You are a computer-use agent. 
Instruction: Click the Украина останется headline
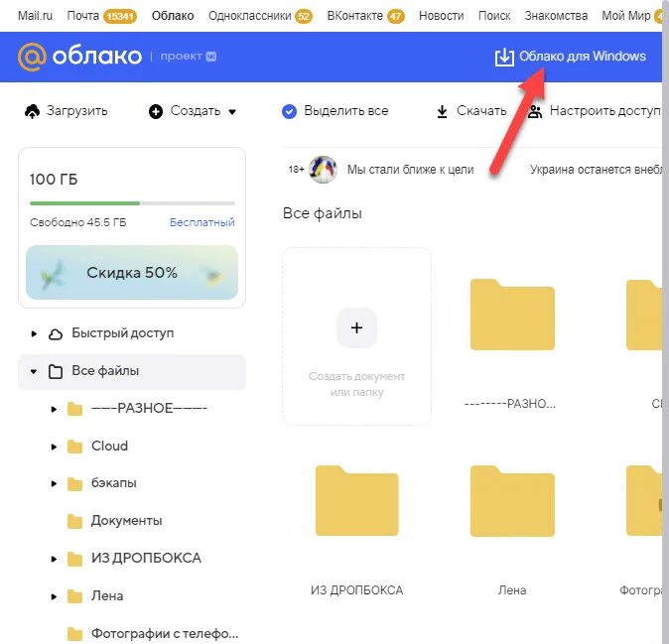pyautogui.click(x=596, y=170)
